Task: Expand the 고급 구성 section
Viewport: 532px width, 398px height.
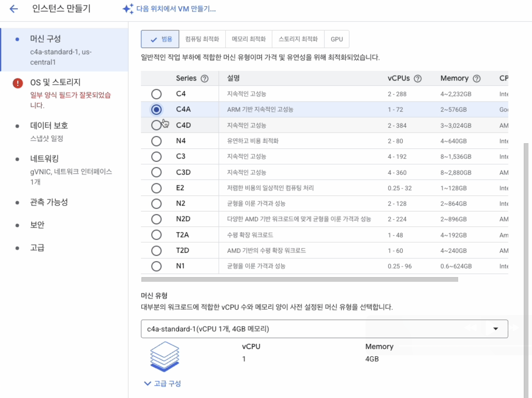Action: tap(163, 383)
